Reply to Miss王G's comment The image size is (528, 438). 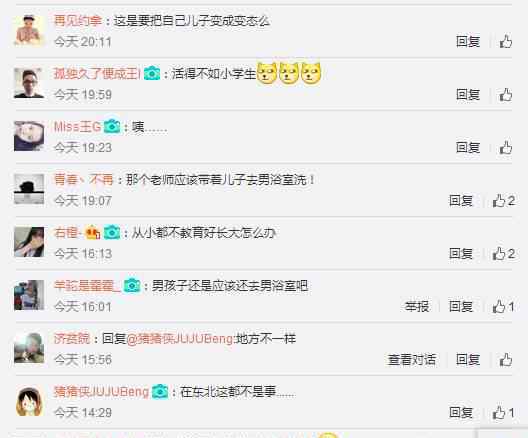click(x=468, y=147)
